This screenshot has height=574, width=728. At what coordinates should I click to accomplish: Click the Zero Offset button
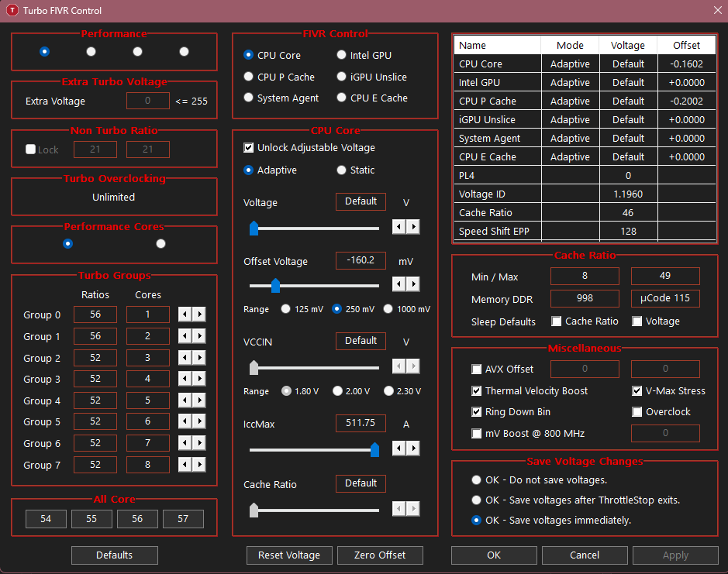380,555
